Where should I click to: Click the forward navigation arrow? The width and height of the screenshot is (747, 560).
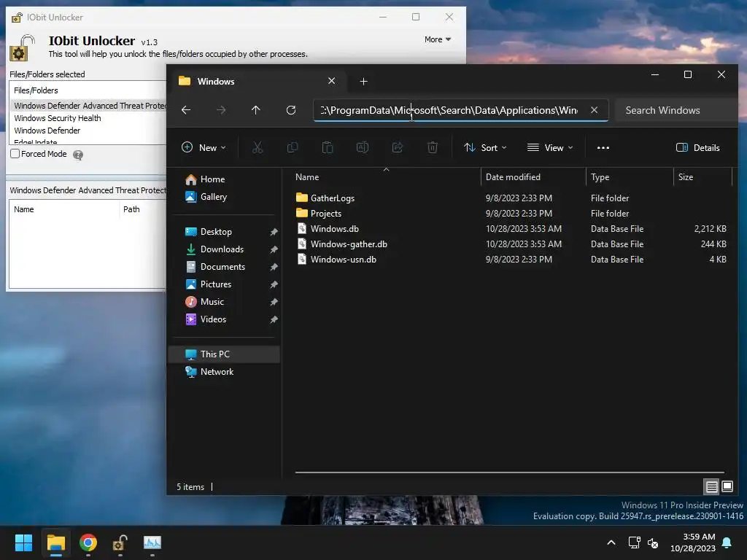220,110
